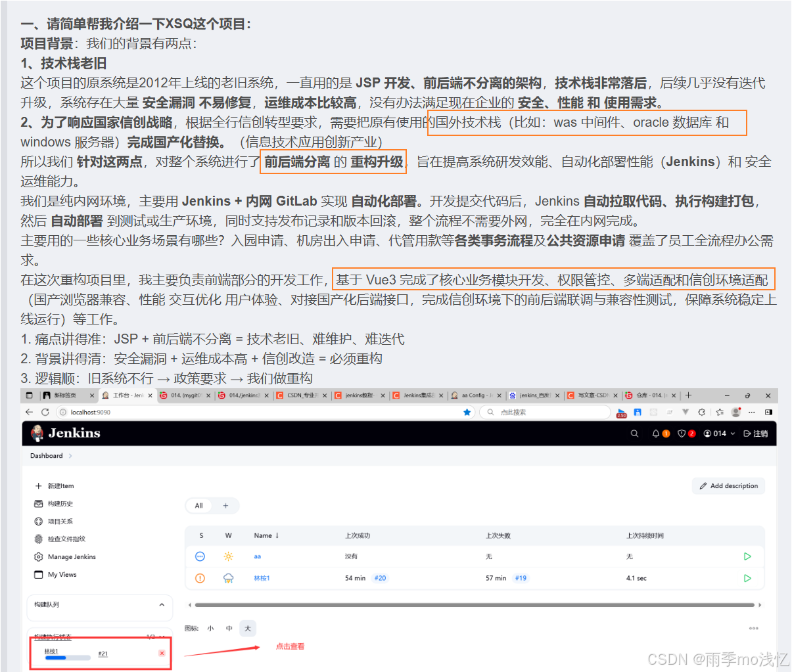The image size is (792, 672).
Task: Expand the Dashboard breadcrumb chevron
Action: pyautogui.click(x=70, y=456)
